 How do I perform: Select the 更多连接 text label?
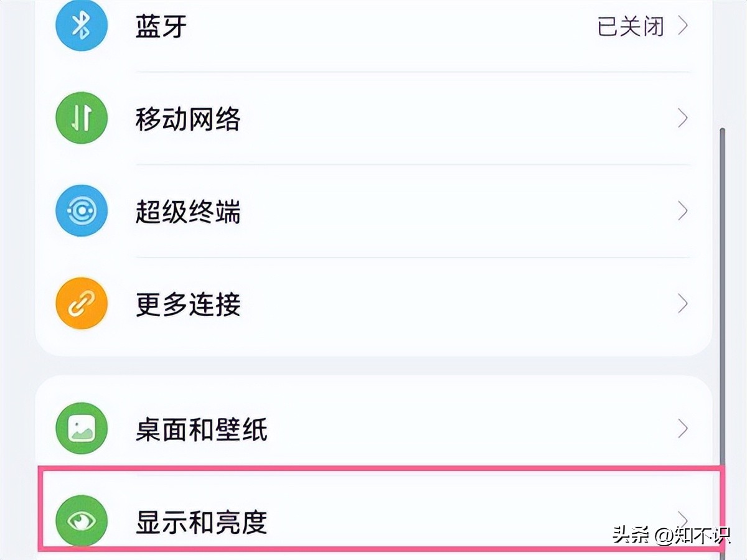pyautogui.click(x=188, y=305)
